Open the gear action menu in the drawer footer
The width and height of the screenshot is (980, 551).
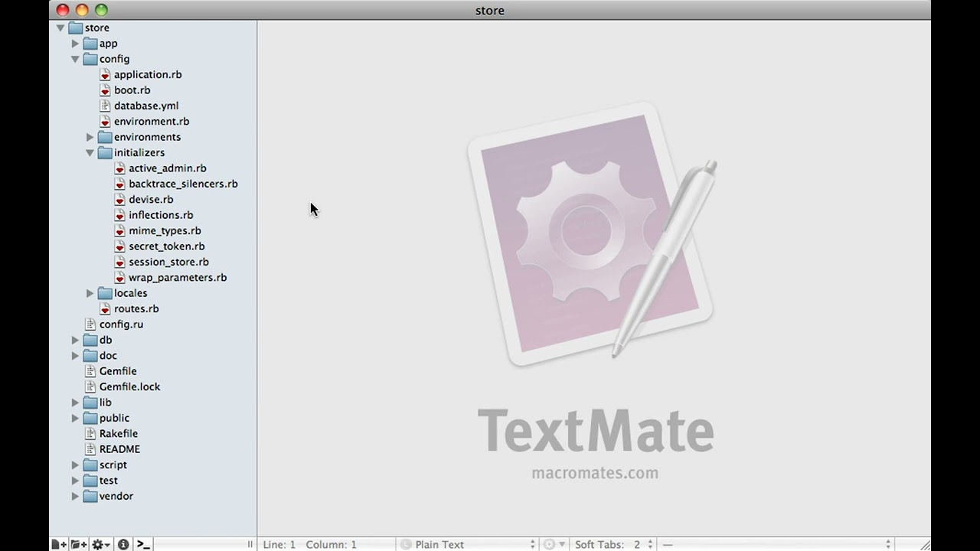pos(101,544)
